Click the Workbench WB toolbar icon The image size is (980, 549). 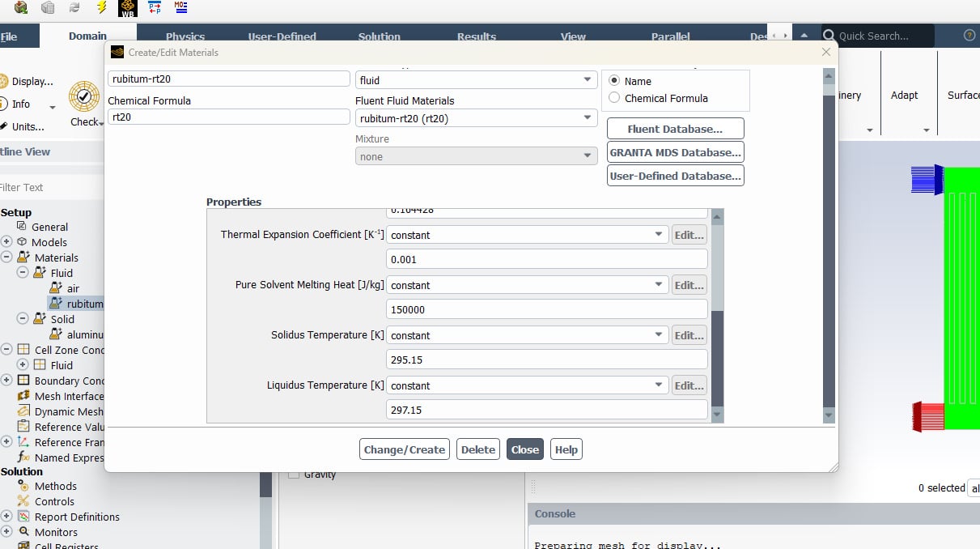click(x=128, y=8)
